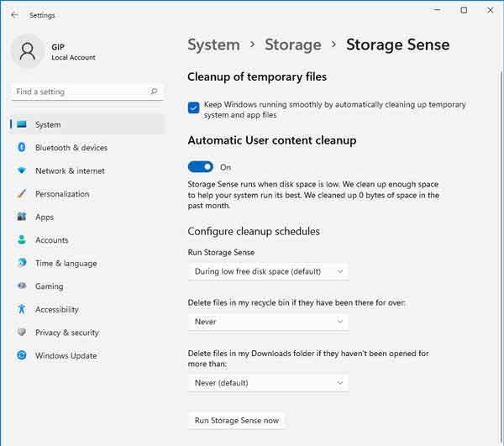504x446 pixels.
Task: Open the System sidebar item
Action: pos(87,124)
